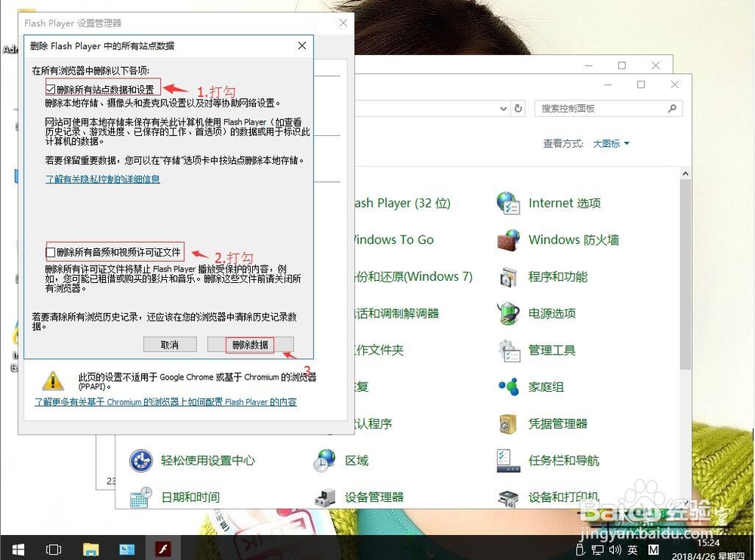Click Windows To Go item
This screenshot has height=560, width=755.
click(x=394, y=240)
